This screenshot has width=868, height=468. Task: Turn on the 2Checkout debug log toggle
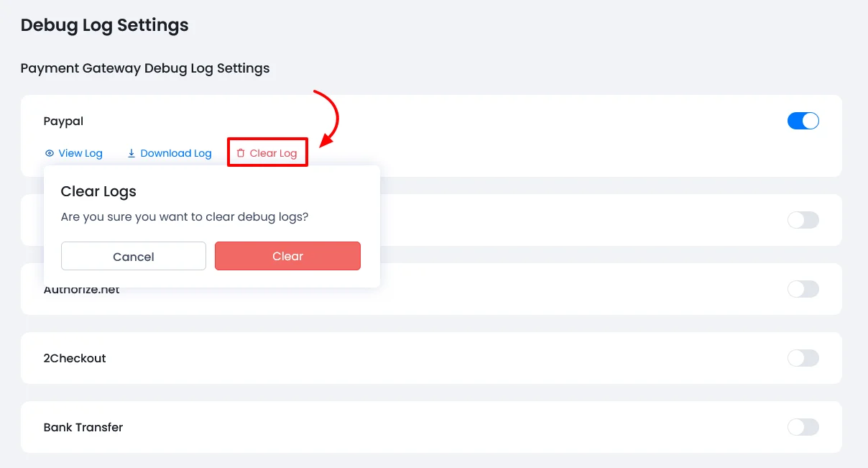point(803,358)
